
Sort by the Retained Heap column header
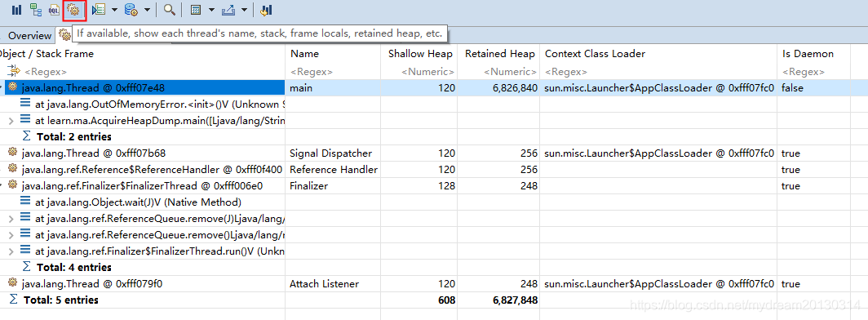pyautogui.click(x=500, y=54)
